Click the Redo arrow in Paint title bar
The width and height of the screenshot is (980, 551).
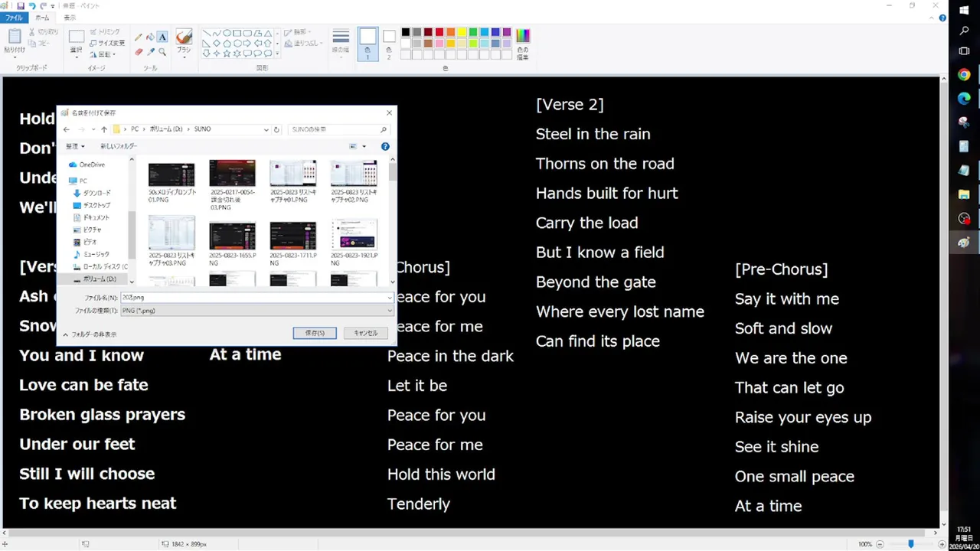click(x=43, y=5)
